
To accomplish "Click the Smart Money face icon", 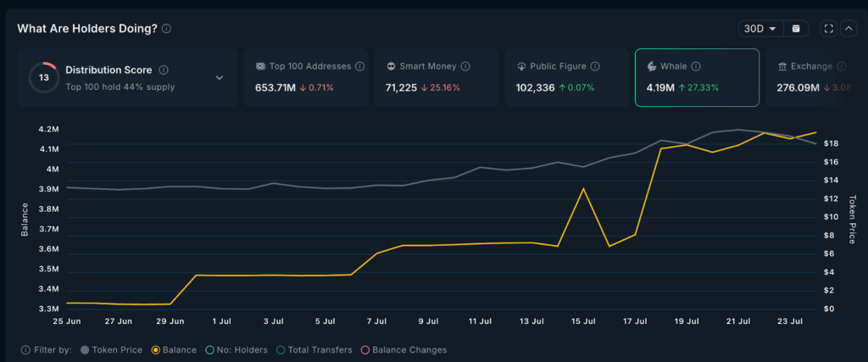I will [390, 66].
